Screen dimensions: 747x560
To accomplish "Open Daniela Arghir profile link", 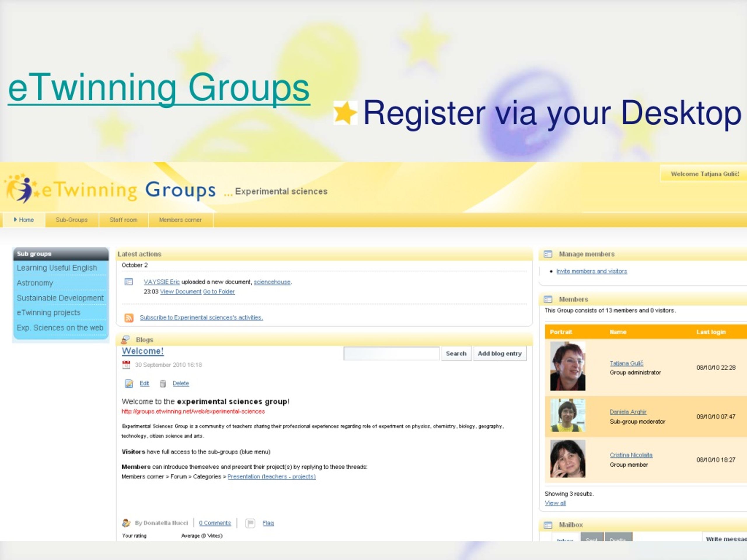I will click(x=628, y=412).
